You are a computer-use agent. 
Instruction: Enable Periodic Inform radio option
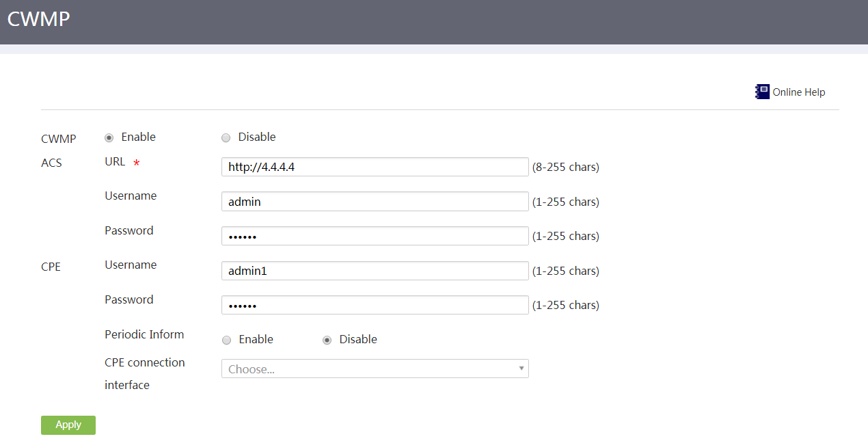tap(226, 340)
